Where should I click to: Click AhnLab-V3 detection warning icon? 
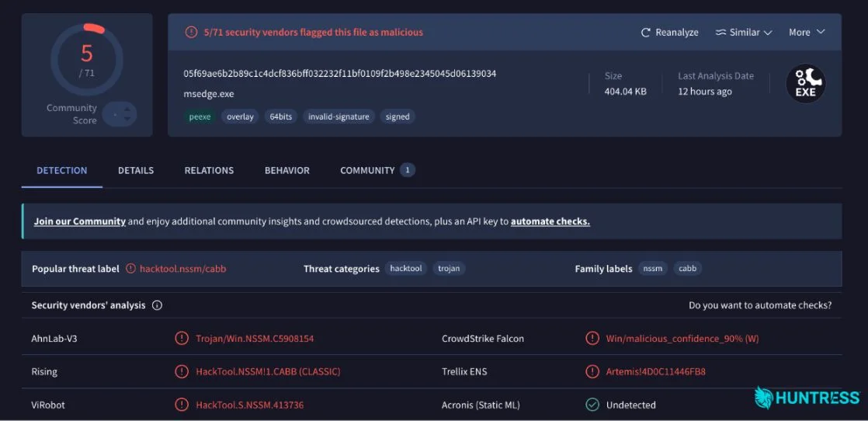click(x=181, y=339)
